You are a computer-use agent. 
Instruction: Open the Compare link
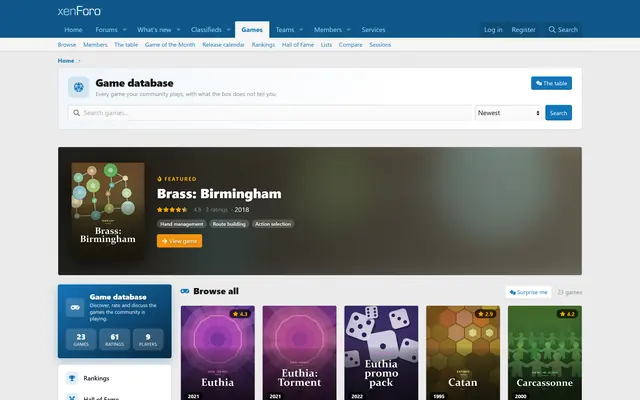(351, 45)
